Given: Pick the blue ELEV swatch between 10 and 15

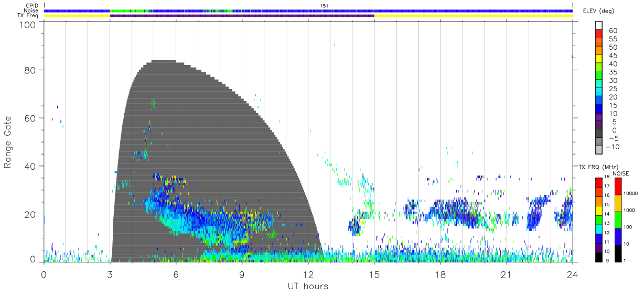Looking at the screenshot, I should [599, 109].
